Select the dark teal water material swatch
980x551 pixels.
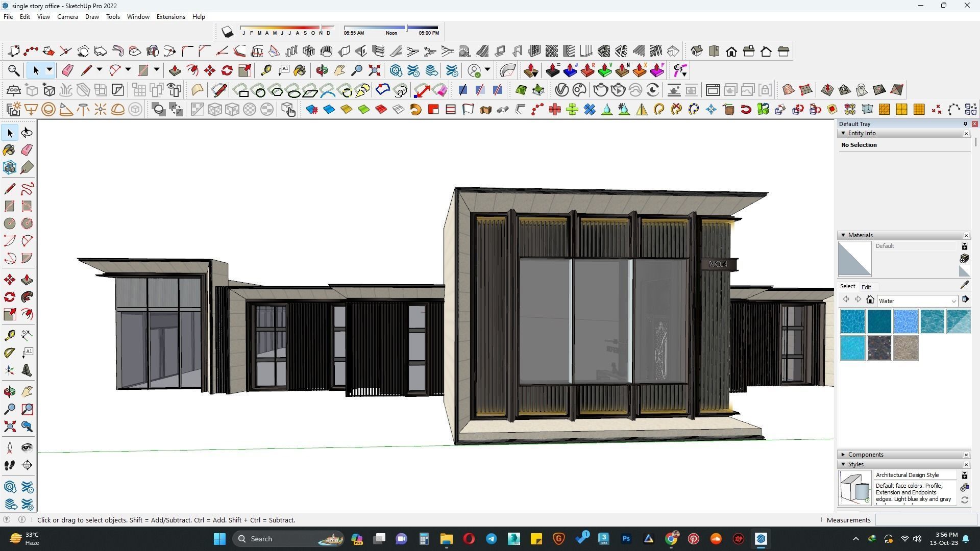pyautogui.click(x=879, y=321)
